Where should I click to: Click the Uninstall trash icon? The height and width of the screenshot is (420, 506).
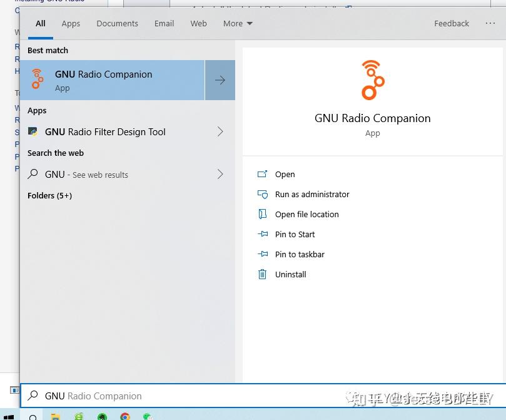pos(263,274)
